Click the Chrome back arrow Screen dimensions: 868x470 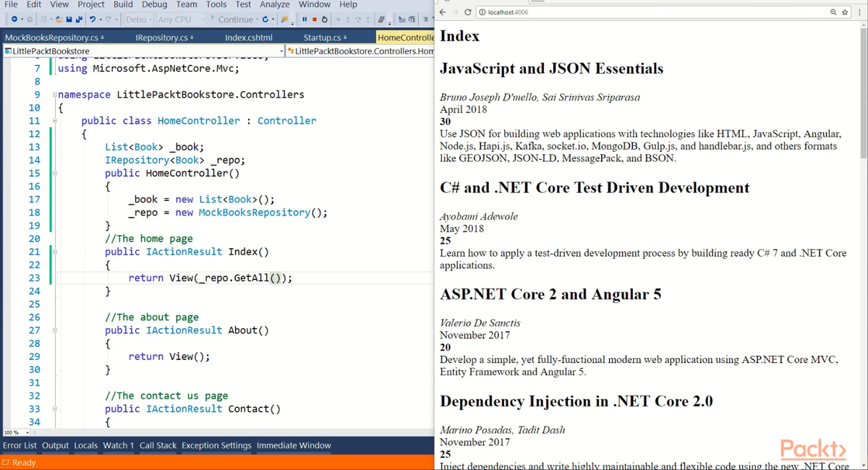[443, 12]
